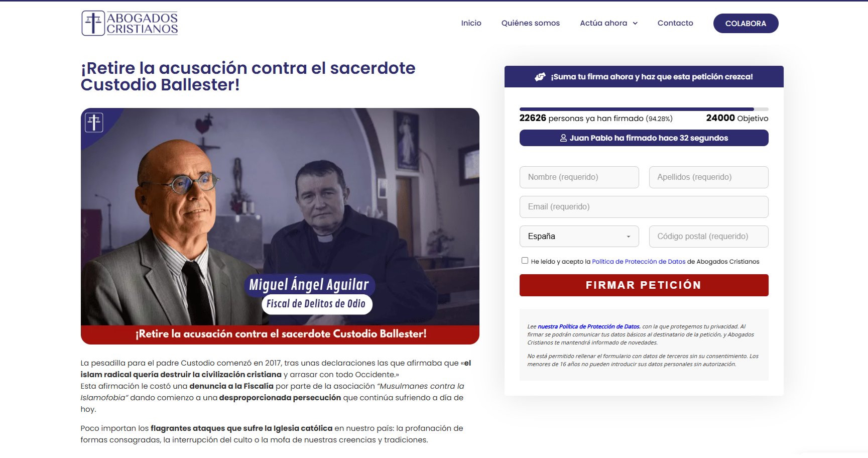Open Política de Protección de Datos link
The width and height of the screenshot is (868, 458).
[639, 262]
